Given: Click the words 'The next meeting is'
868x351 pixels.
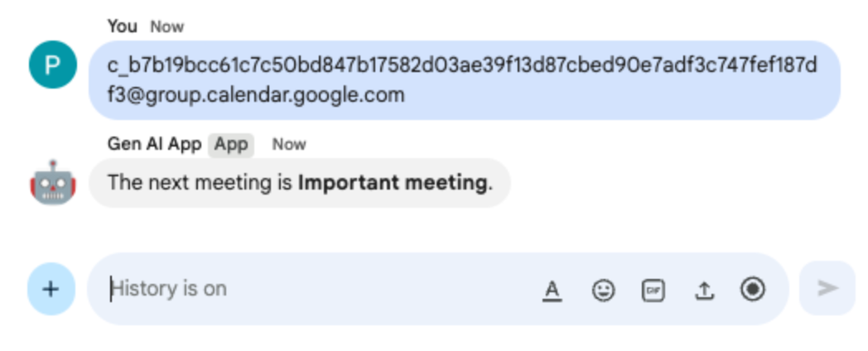Looking at the screenshot, I should click(x=200, y=182).
